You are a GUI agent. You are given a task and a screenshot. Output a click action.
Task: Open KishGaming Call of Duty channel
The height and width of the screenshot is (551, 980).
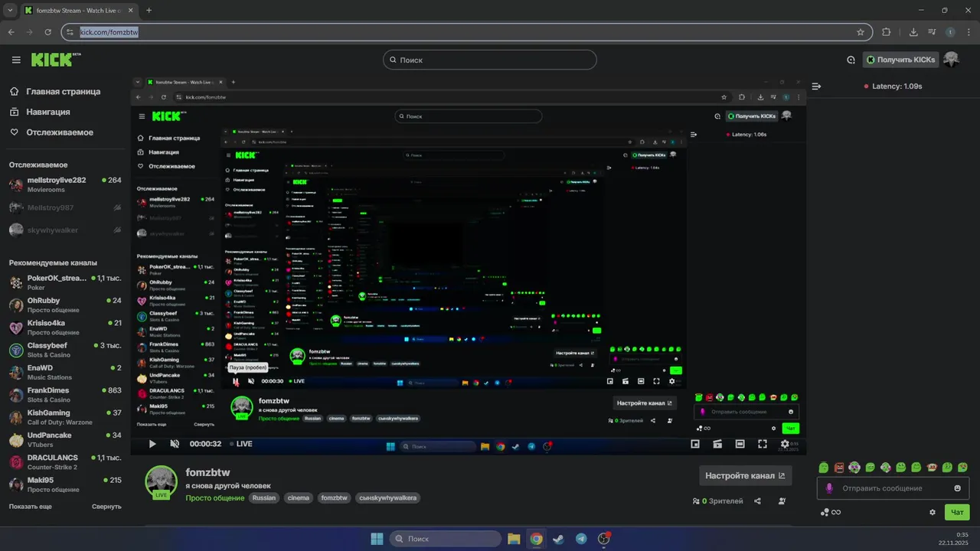(x=64, y=417)
